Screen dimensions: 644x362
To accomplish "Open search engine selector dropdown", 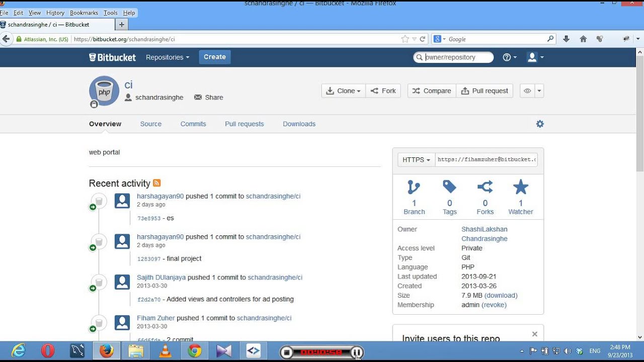I will [440, 39].
